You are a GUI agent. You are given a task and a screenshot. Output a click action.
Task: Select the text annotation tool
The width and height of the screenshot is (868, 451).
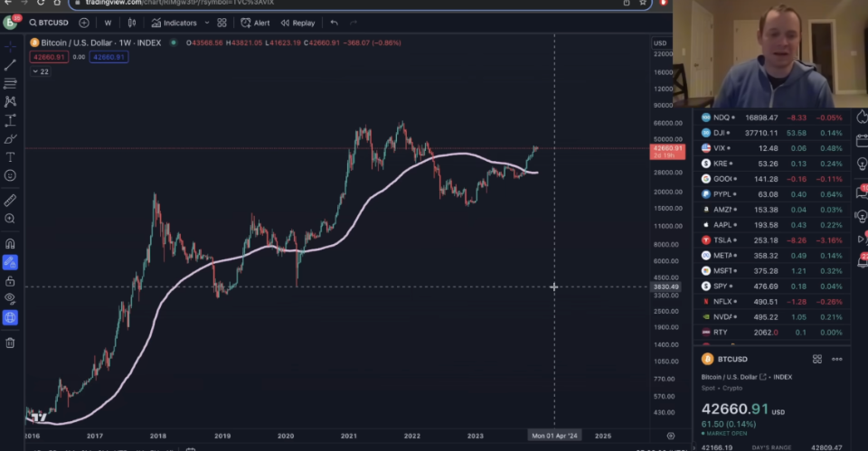(x=10, y=157)
